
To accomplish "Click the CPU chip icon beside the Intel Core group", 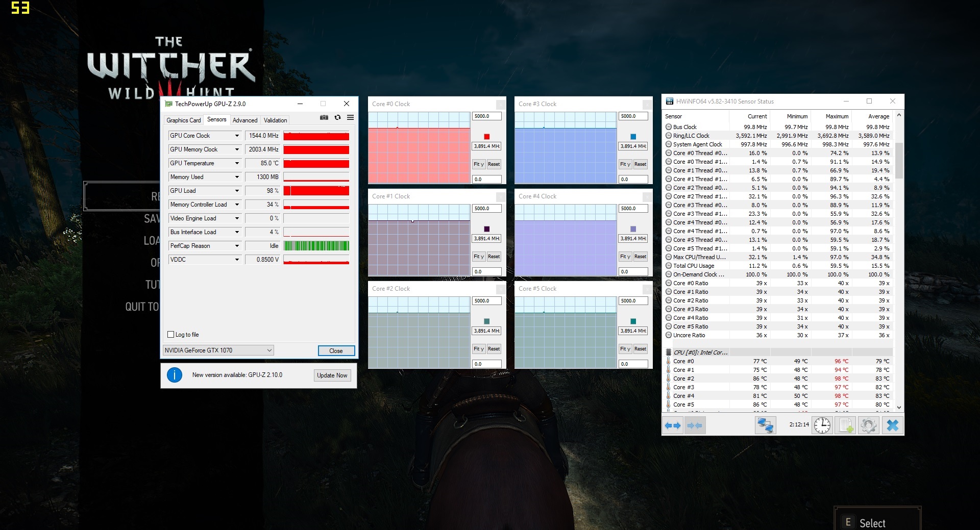I will pos(669,352).
